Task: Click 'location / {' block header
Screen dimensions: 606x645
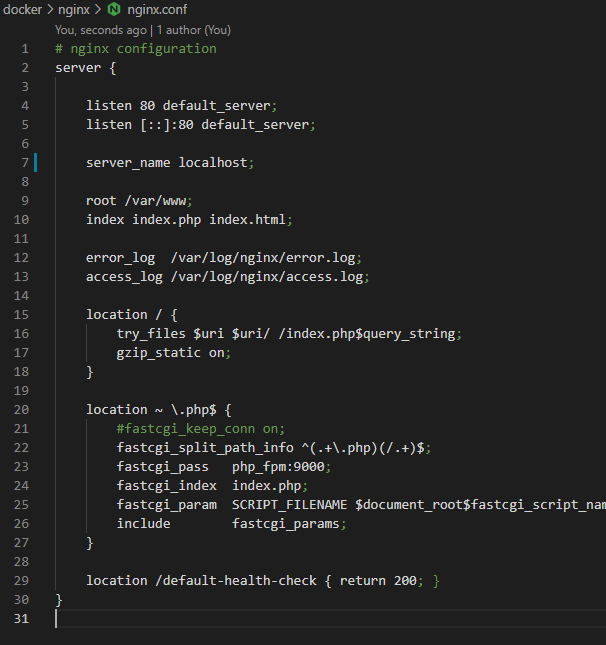Action: click(x=132, y=315)
